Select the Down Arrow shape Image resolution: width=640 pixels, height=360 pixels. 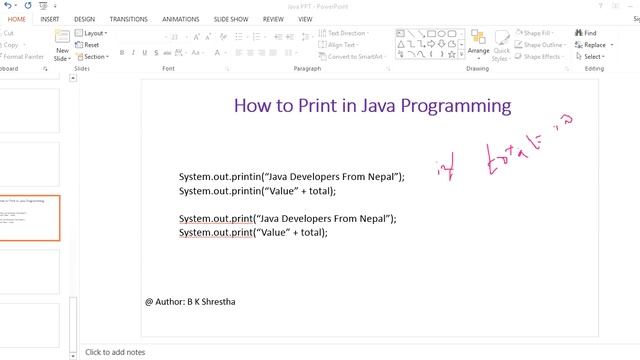click(x=442, y=44)
